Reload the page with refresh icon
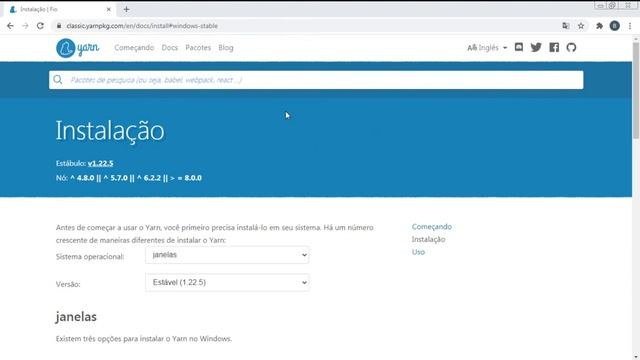640x360 pixels. coord(40,26)
